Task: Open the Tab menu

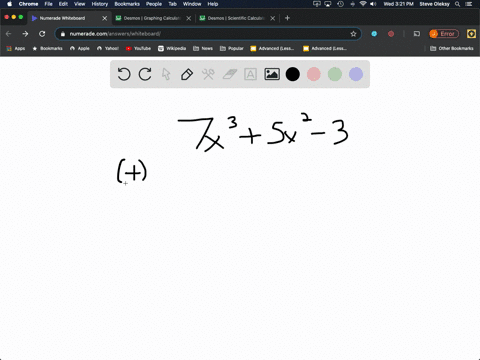Action: [172, 4]
